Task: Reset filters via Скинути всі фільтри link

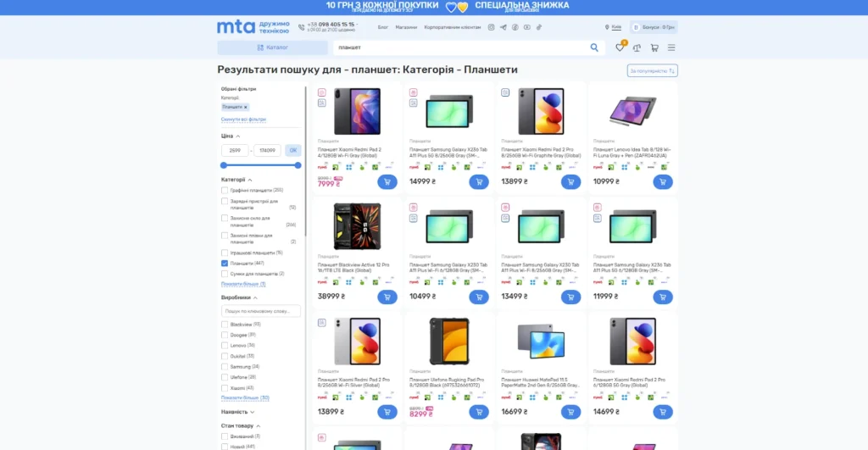Action: click(x=243, y=119)
